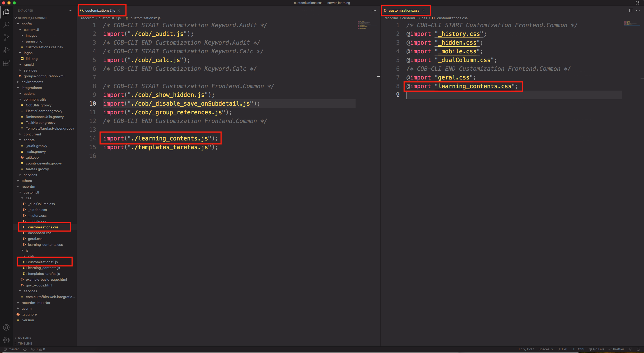Close the customizations.css tab

click(423, 11)
